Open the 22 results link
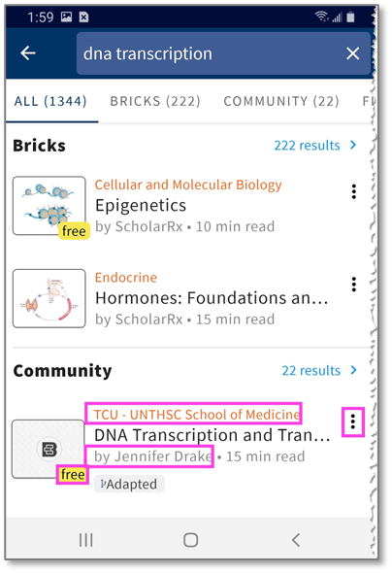The height and width of the screenshot is (573, 392). [x=310, y=370]
